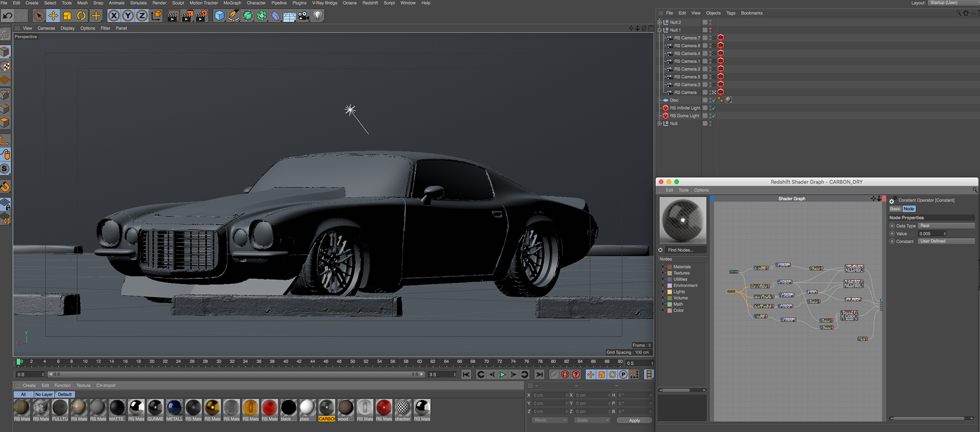Click the Find Nodes search field
This screenshot has height=432, width=980.
[x=685, y=250]
